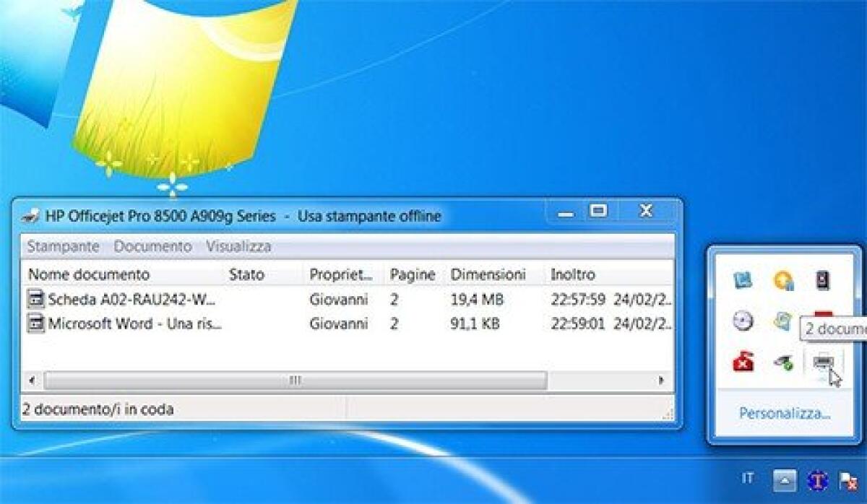Click the Personalizza... link
867x504 pixels.
tap(785, 414)
